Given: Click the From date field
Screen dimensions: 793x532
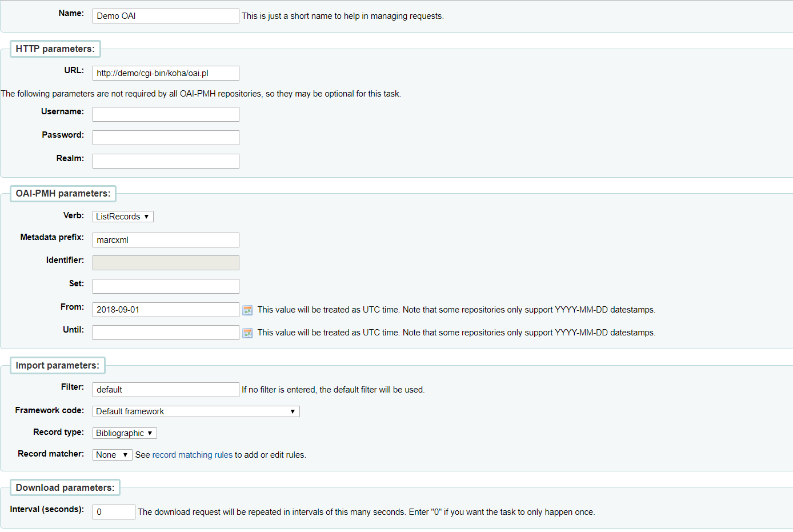Looking at the screenshot, I should point(166,310).
